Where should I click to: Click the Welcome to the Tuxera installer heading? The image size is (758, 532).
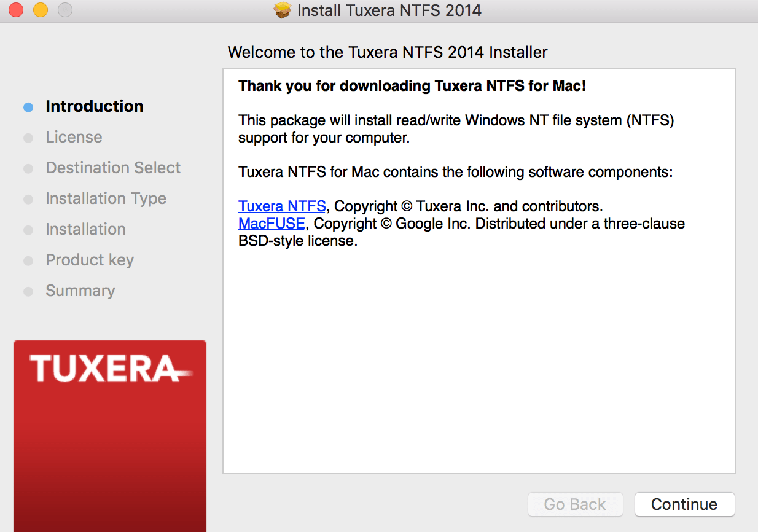387,52
